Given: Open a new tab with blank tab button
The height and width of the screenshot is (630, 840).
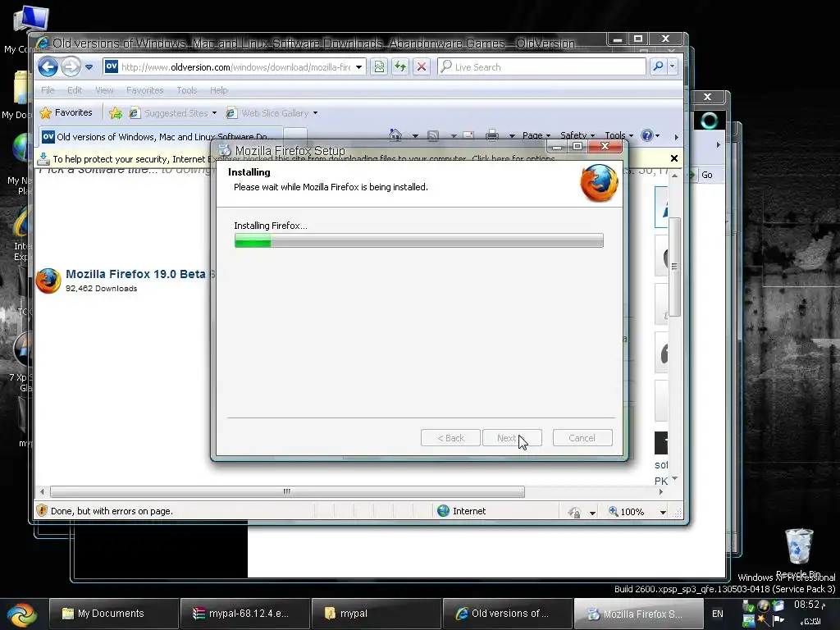Looking at the screenshot, I should point(295,136).
